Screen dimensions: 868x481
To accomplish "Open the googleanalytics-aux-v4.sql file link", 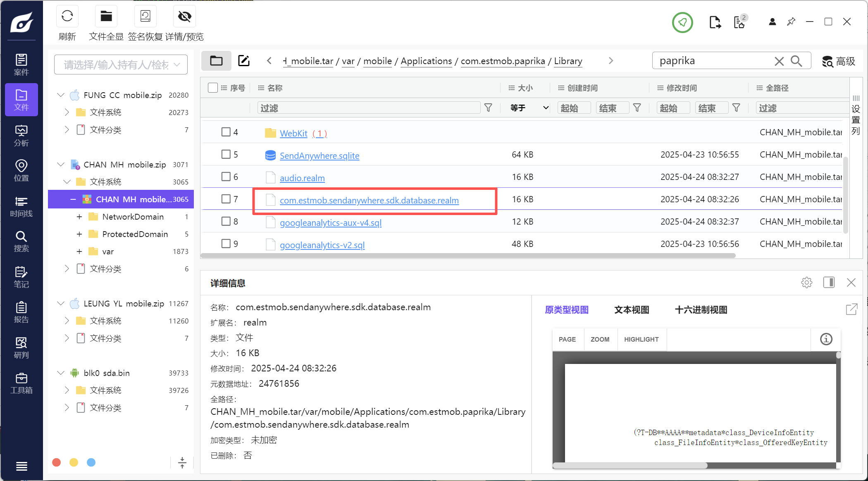I will [x=331, y=223].
